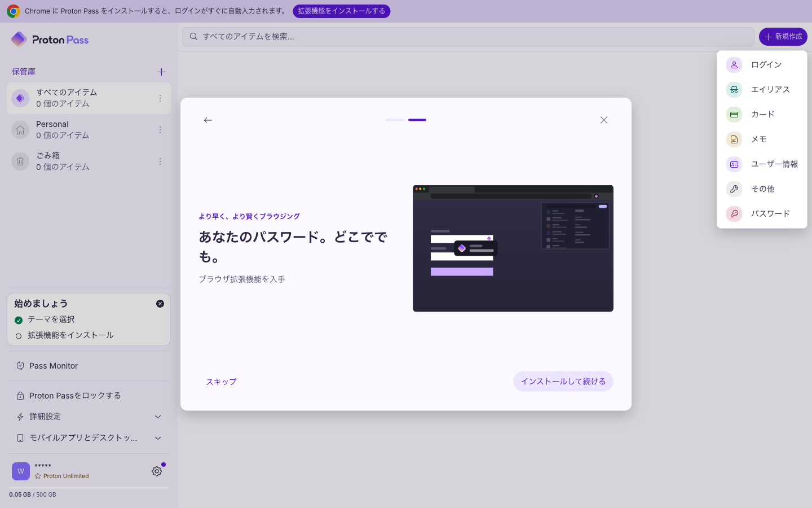Viewport: 812px width, 508px height.
Task: Select エイリアス from the create menu
Action: [762, 90]
